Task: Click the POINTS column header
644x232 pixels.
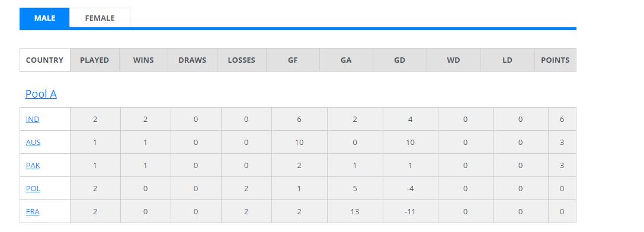Action: coord(555,60)
